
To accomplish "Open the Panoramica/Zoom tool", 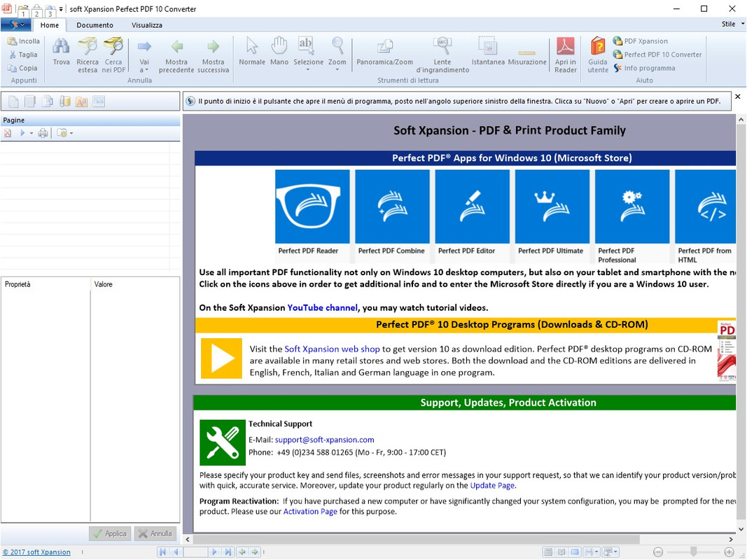I will point(384,51).
